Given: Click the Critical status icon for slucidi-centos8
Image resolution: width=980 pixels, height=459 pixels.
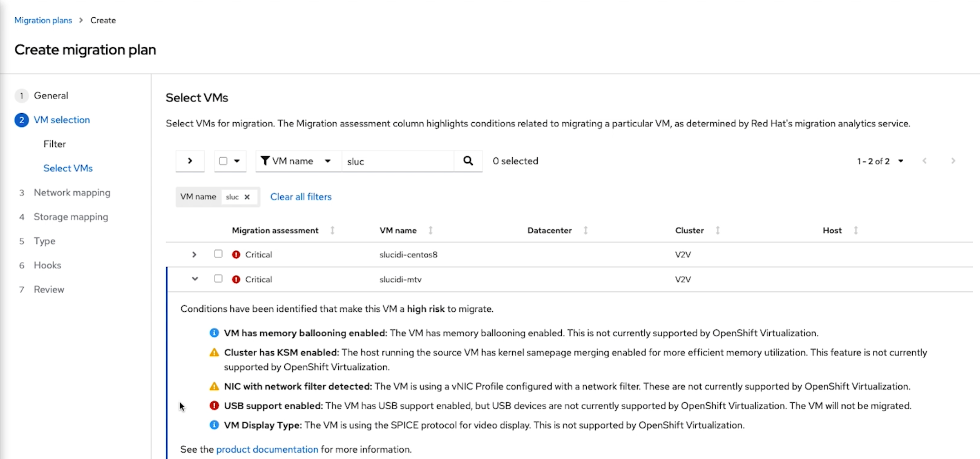Looking at the screenshot, I should tap(236, 254).
